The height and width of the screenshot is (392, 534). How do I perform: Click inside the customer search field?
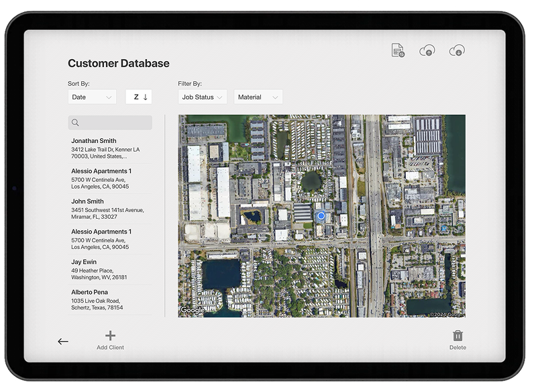pos(115,123)
